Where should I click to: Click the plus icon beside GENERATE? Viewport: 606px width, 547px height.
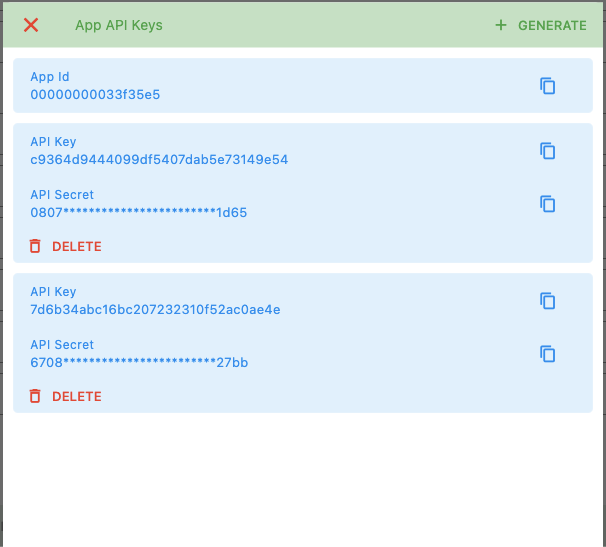point(501,25)
